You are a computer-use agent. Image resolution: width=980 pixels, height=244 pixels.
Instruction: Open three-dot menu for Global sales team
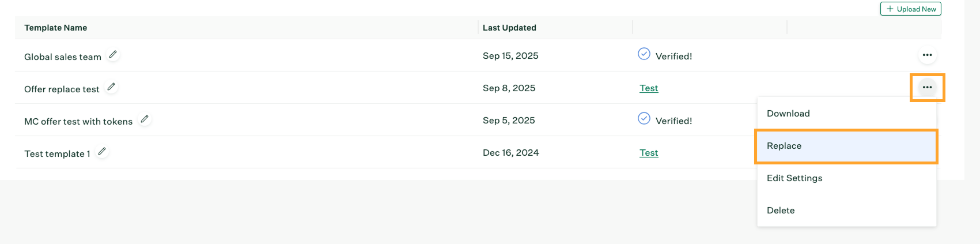pyautogui.click(x=927, y=55)
